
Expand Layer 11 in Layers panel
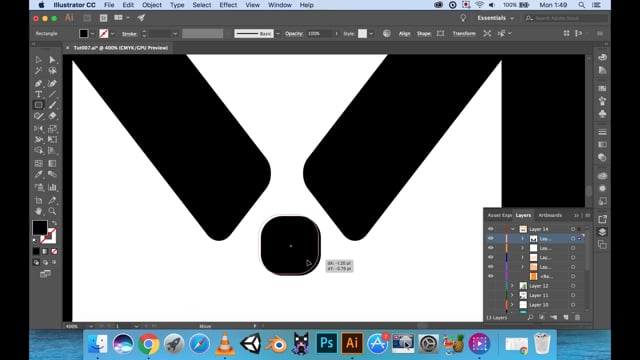coord(512,295)
